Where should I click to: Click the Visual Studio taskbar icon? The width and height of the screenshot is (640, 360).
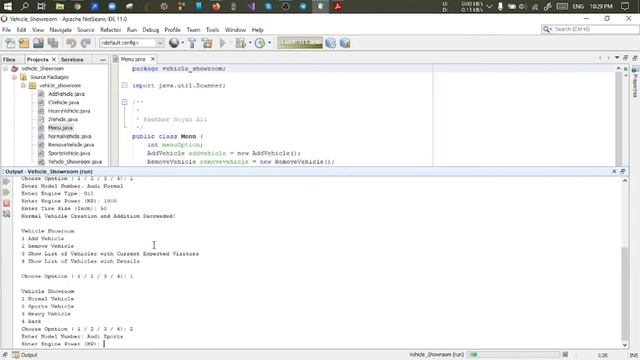tap(251, 6)
